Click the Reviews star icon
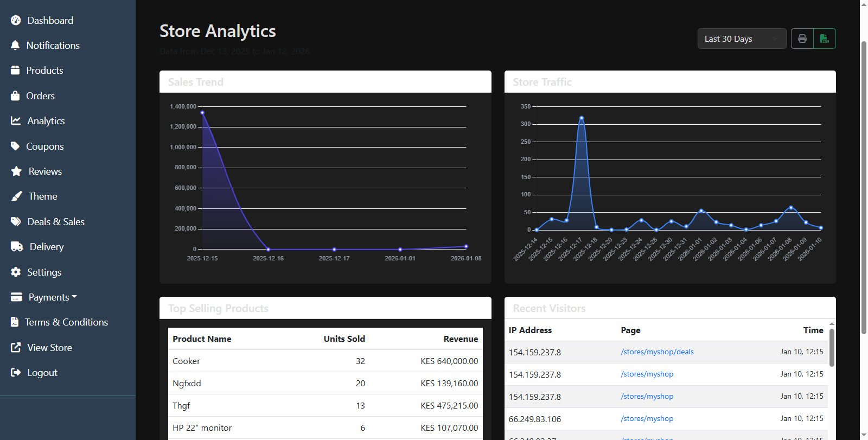 tap(16, 171)
